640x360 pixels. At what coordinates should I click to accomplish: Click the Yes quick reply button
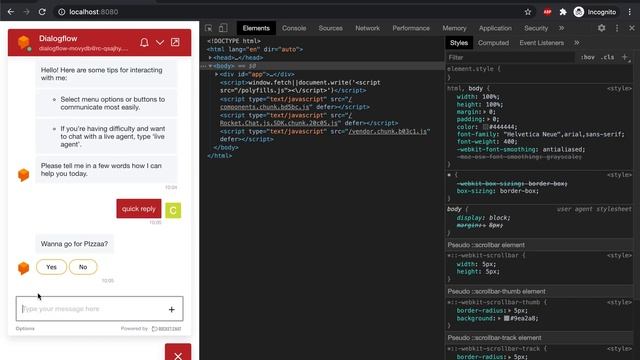pyautogui.click(x=51, y=267)
